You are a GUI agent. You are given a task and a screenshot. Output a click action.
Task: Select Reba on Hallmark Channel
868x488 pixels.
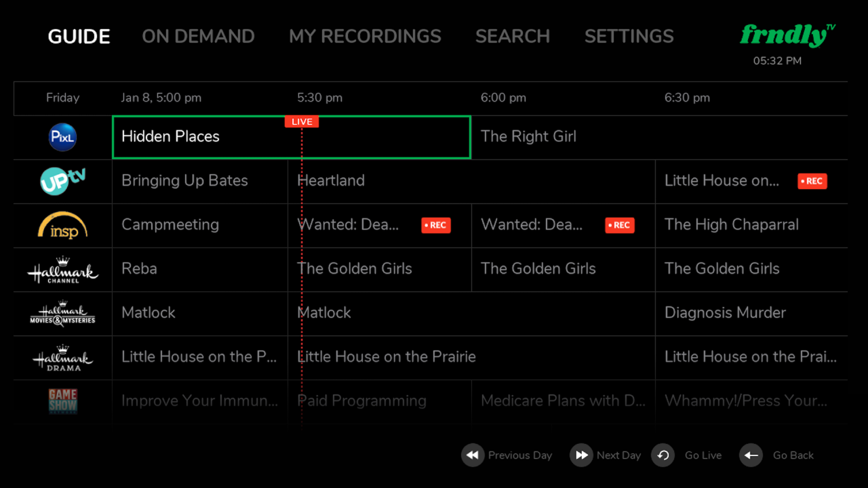[x=200, y=270]
